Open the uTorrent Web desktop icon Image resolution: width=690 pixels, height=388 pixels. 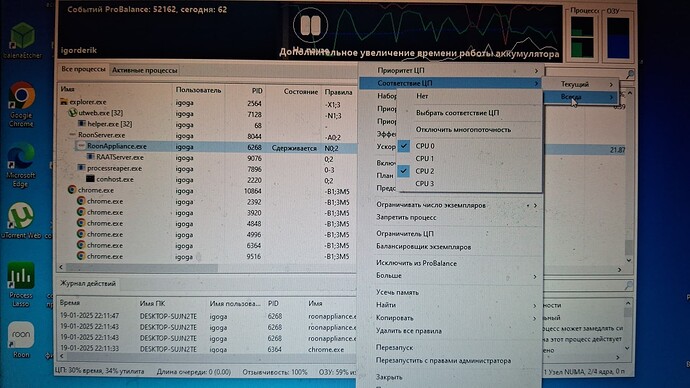tap(21, 221)
